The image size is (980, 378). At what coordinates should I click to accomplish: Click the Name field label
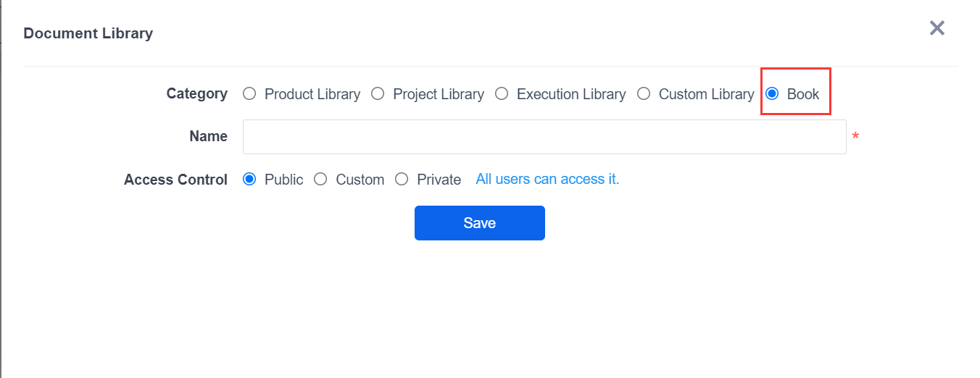(209, 136)
